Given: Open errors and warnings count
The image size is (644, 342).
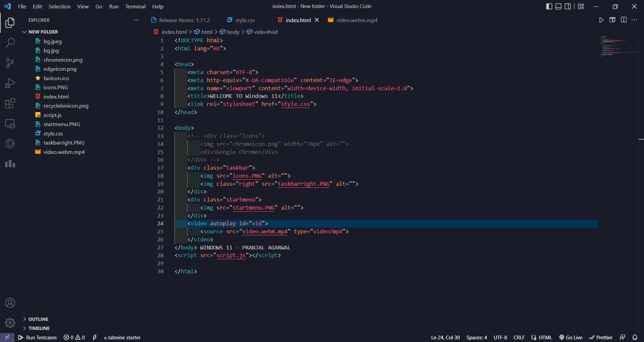Looking at the screenshot, I should point(74,338).
